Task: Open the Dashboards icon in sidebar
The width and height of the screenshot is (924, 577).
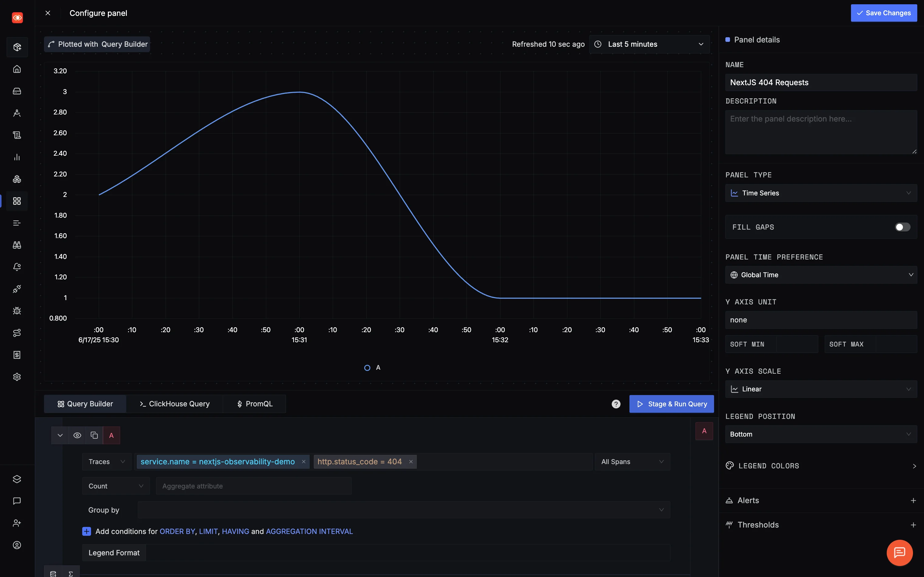Action: [17, 201]
